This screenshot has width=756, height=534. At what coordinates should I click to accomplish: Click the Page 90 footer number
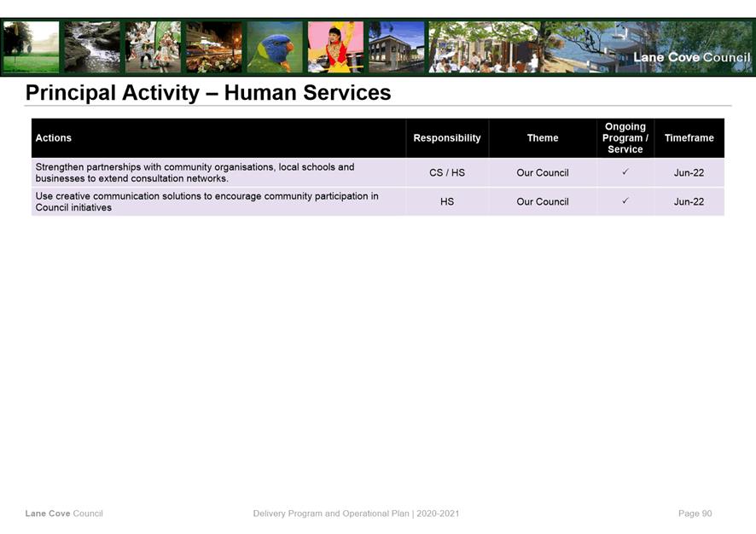(x=695, y=514)
